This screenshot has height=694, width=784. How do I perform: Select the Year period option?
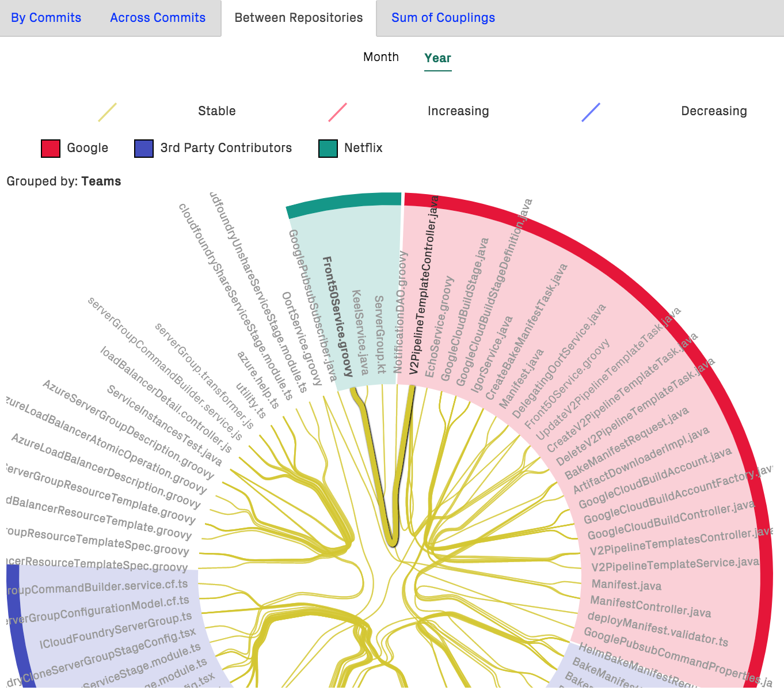[x=437, y=58]
